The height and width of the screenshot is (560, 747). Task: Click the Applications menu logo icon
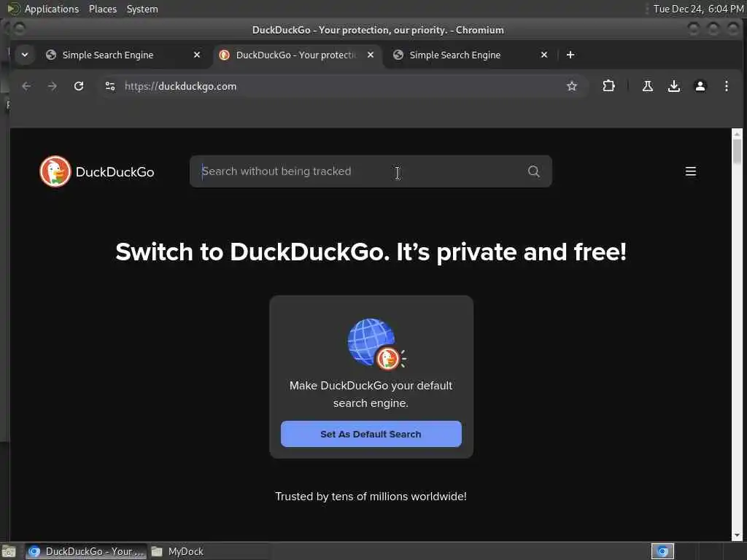tap(15, 9)
